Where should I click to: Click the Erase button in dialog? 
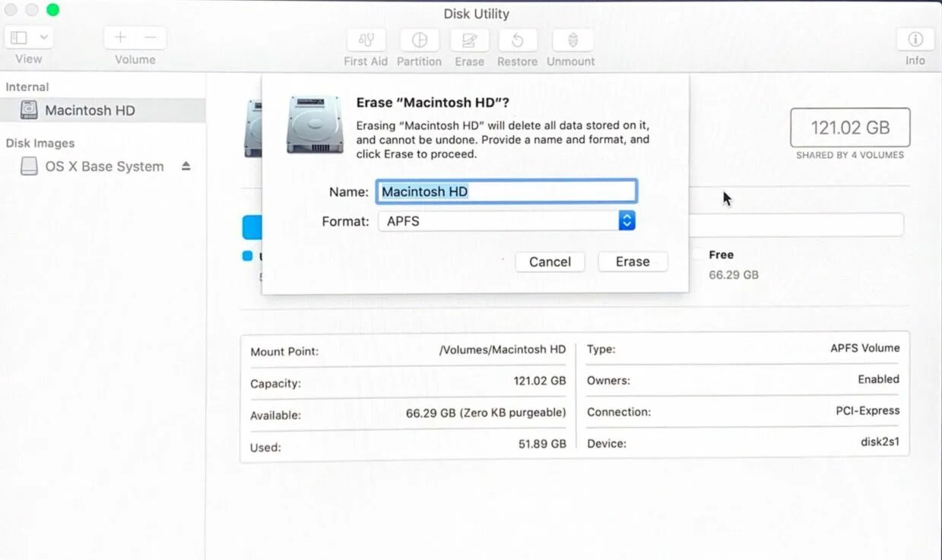[633, 261]
